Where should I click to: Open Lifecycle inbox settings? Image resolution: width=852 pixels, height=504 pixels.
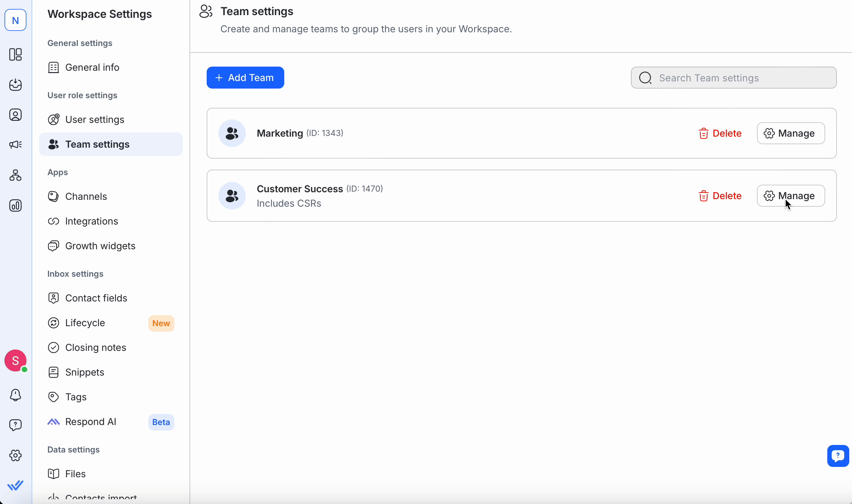pos(85,323)
